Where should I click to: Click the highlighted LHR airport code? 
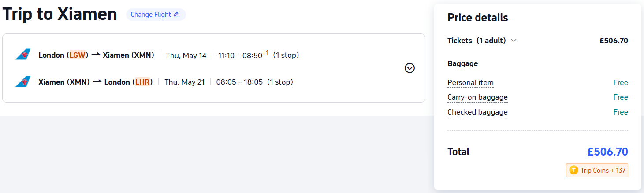pyautogui.click(x=142, y=82)
